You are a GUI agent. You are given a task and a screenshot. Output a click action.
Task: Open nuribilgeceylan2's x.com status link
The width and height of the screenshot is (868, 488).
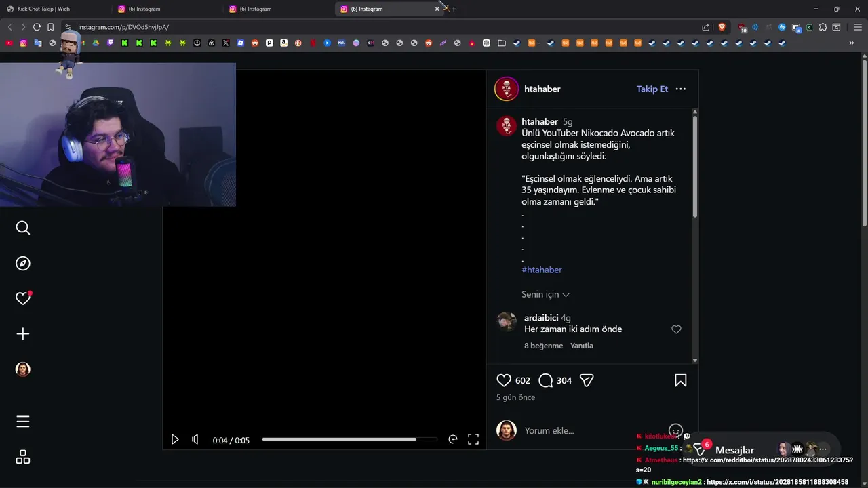[x=777, y=482]
